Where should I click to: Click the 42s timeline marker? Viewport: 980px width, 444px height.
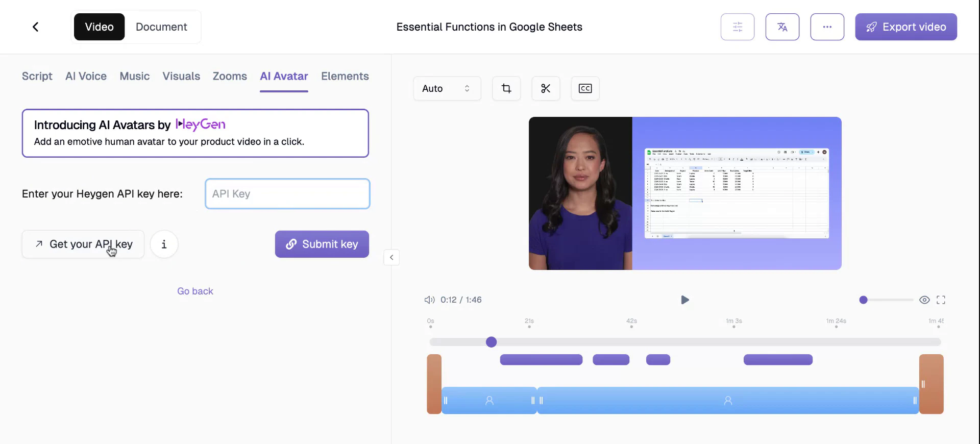click(631, 322)
